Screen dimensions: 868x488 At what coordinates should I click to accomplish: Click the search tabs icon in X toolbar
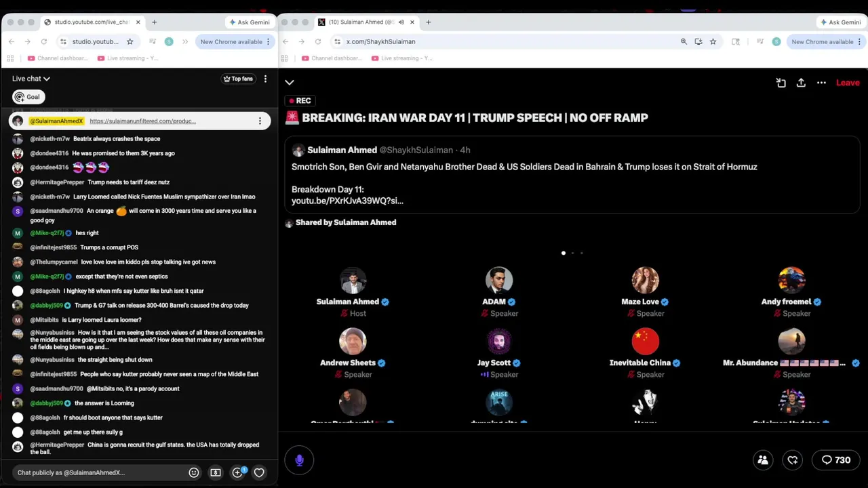tap(736, 41)
